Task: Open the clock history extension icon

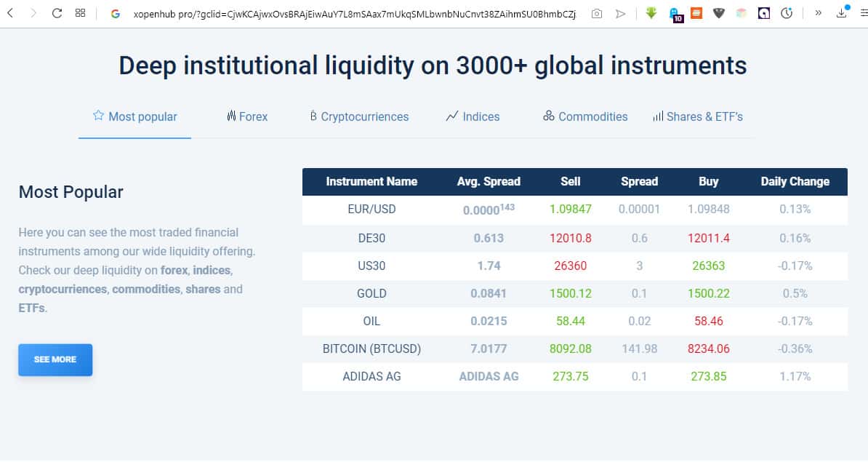Action: point(787,13)
